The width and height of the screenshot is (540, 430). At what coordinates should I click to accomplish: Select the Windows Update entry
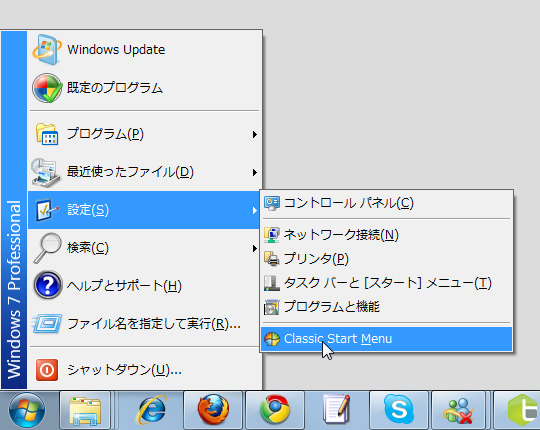coord(145,50)
